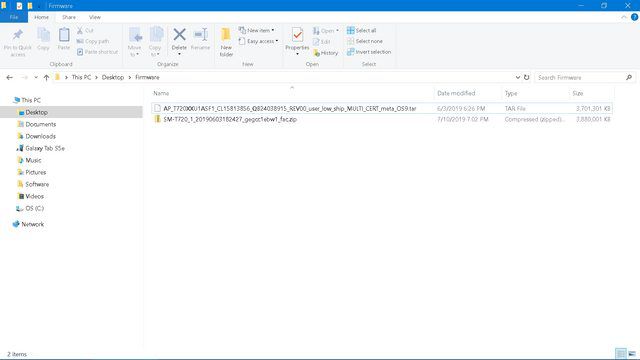Switch to the View ribbon tab
The image size is (640, 360).
coord(95,17)
